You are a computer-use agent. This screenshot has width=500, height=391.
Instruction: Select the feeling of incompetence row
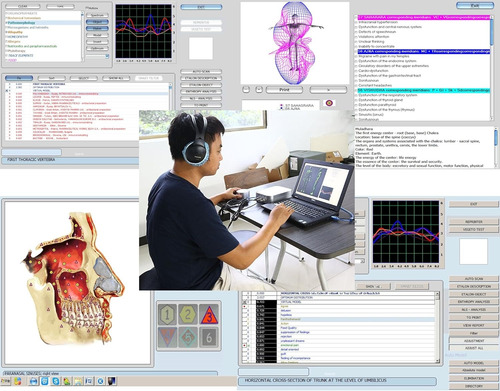[338, 358]
